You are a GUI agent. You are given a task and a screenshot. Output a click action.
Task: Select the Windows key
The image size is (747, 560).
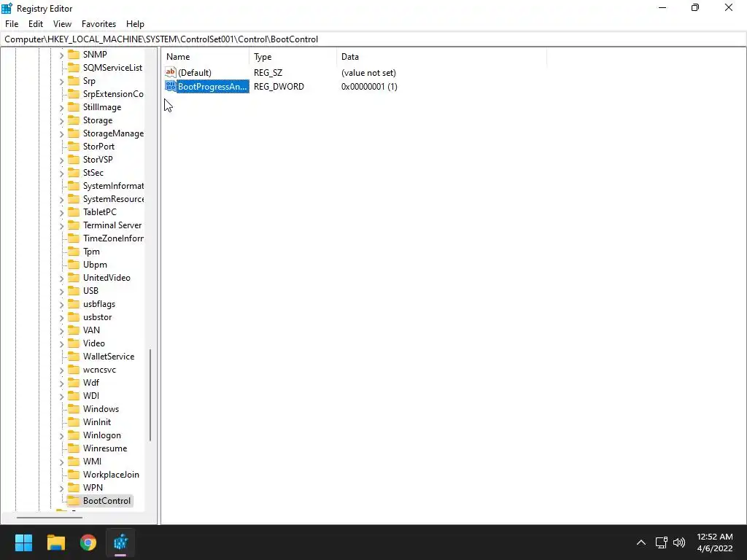coord(101,409)
